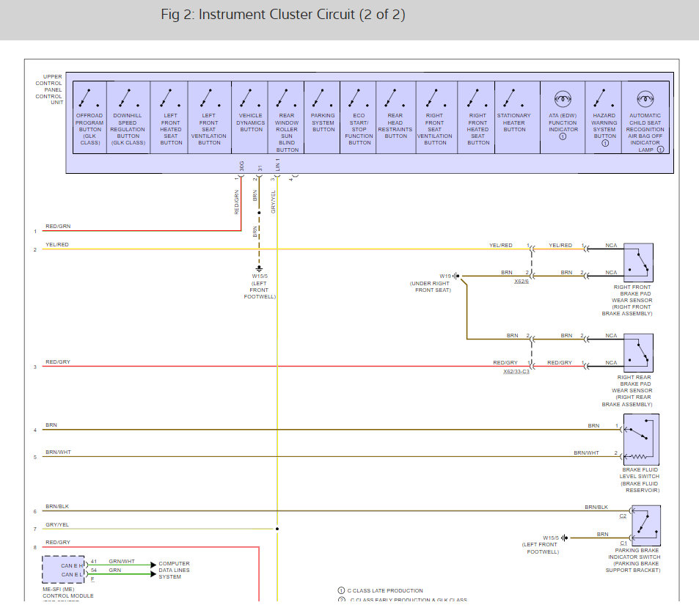Click the ATA (EDW) Function Indicator lamp symbol
The height and width of the screenshot is (616, 699).
563,98
